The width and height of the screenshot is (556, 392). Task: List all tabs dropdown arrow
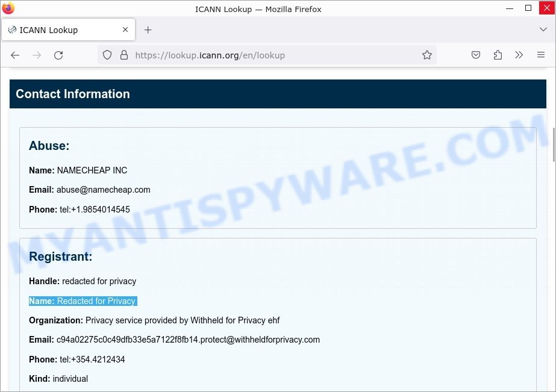click(x=543, y=30)
